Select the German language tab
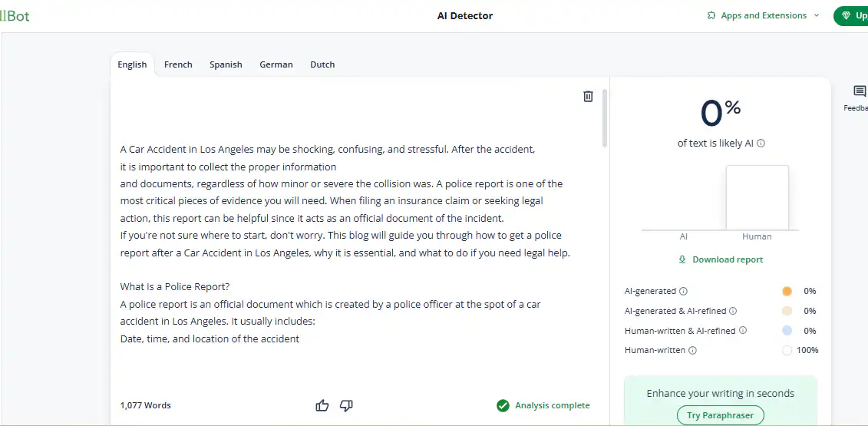The width and height of the screenshot is (868, 426). click(x=276, y=64)
